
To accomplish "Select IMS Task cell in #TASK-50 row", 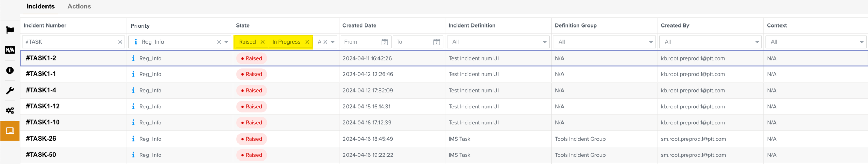I will [x=459, y=155].
